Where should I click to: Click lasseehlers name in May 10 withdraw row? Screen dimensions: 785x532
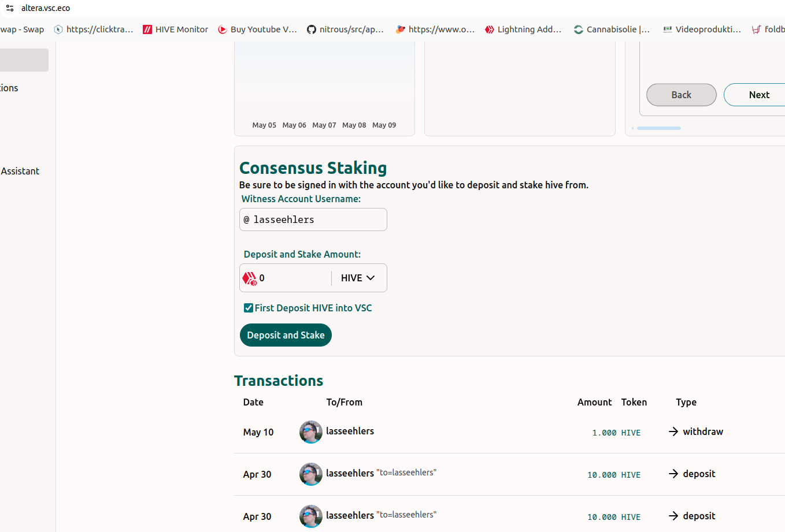[x=350, y=431]
